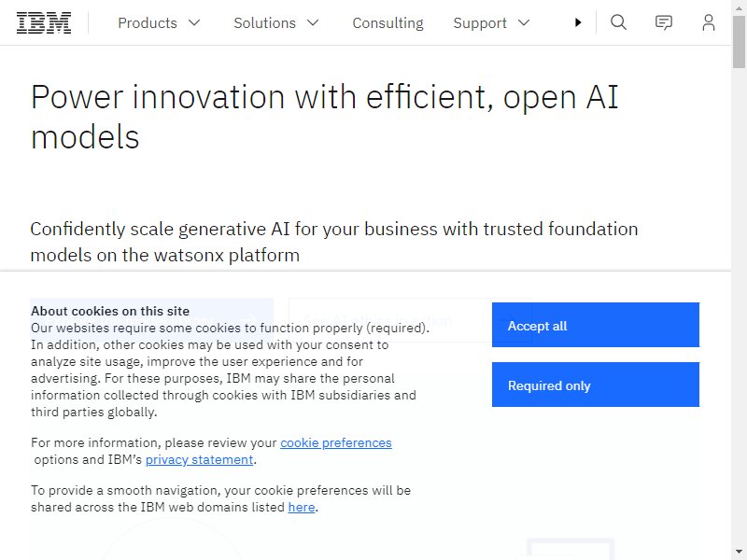Image resolution: width=747 pixels, height=560 pixels.
Task: Click the vertical scrollbar thumb
Action: pyautogui.click(x=739, y=42)
